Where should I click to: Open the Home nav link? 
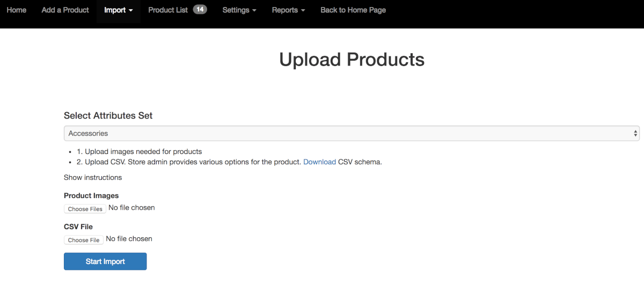(16, 10)
